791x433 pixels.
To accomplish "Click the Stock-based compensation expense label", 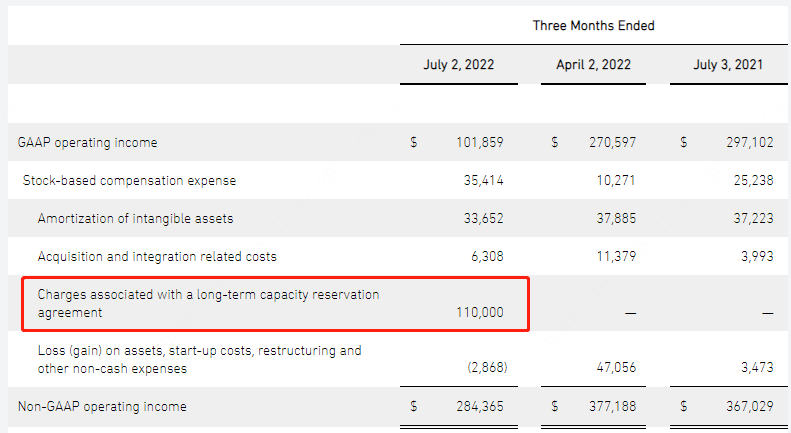I will point(129,181).
